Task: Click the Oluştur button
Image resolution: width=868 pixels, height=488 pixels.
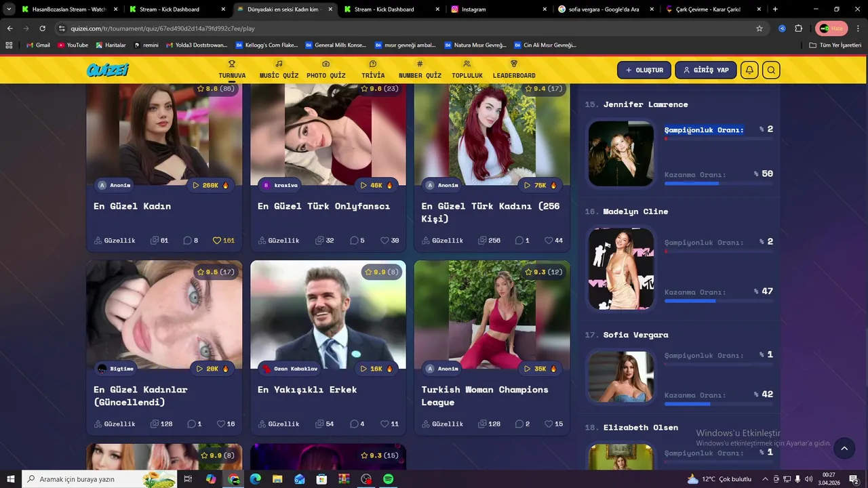Action: click(x=644, y=70)
